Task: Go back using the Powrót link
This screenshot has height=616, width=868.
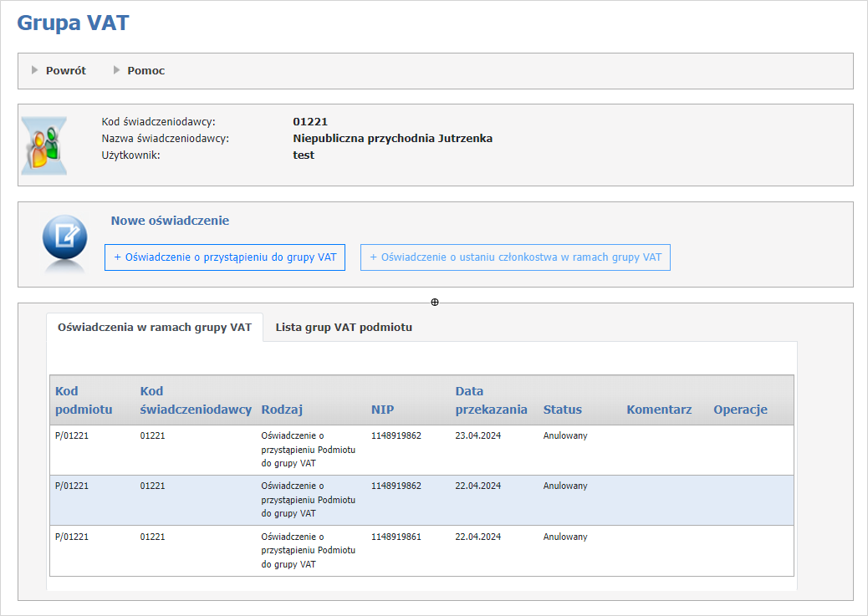Action: pyautogui.click(x=65, y=71)
